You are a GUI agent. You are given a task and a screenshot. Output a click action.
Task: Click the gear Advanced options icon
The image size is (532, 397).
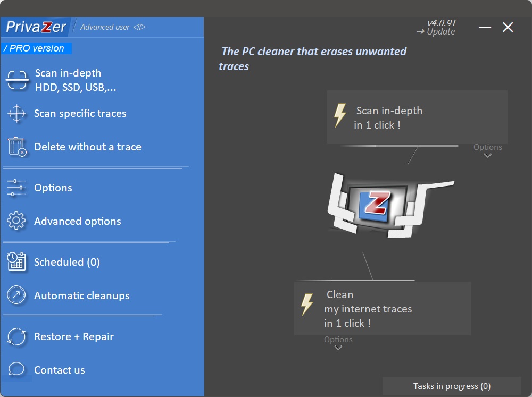(16, 221)
